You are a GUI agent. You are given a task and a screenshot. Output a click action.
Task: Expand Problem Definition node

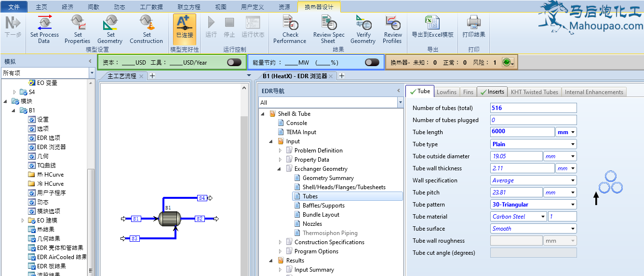(281, 151)
